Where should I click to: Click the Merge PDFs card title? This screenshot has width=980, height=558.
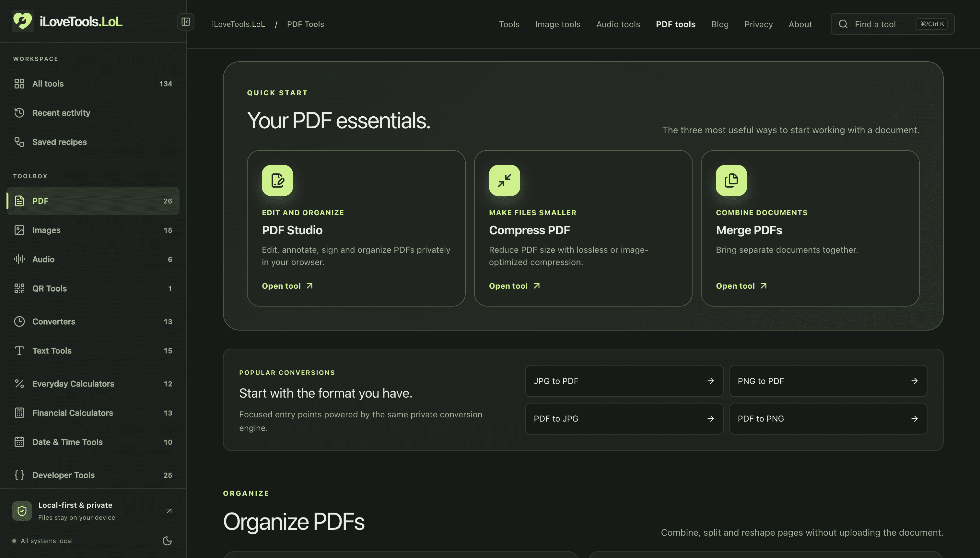coord(749,230)
